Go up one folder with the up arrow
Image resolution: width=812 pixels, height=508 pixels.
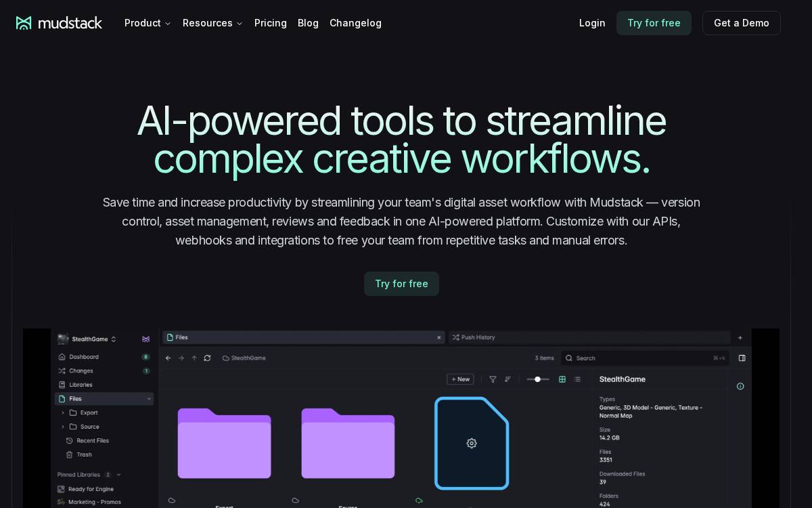point(194,358)
